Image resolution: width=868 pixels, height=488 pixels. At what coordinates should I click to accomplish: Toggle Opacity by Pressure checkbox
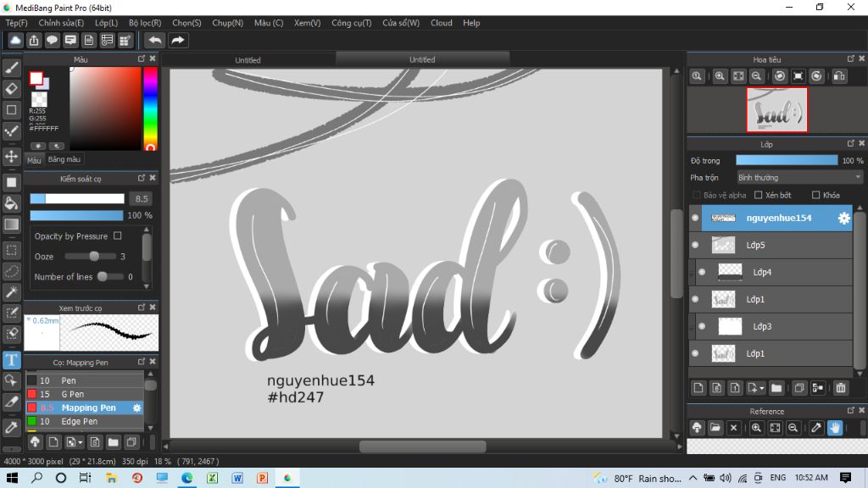(x=117, y=236)
